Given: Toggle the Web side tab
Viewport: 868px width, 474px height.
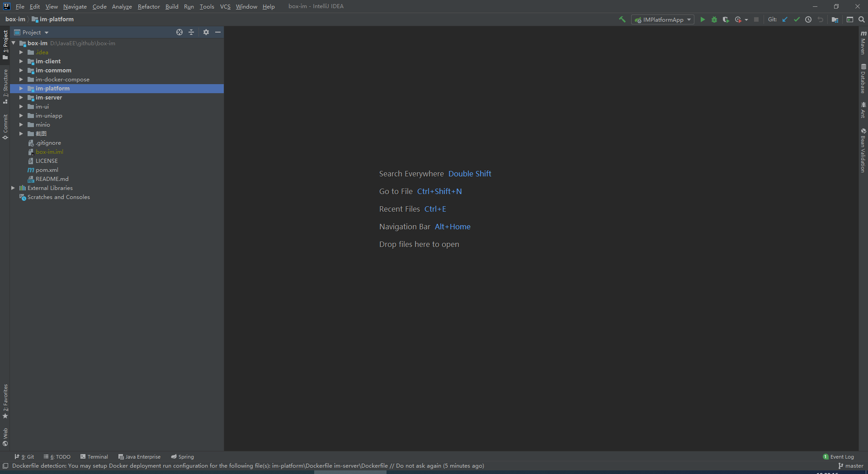Looking at the screenshot, I should tap(5, 437).
